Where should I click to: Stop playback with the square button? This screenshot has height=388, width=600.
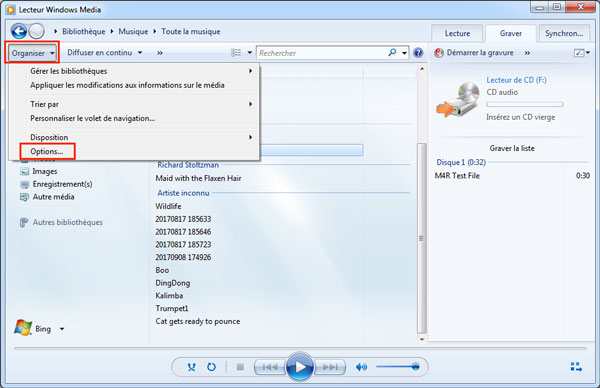(240, 367)
